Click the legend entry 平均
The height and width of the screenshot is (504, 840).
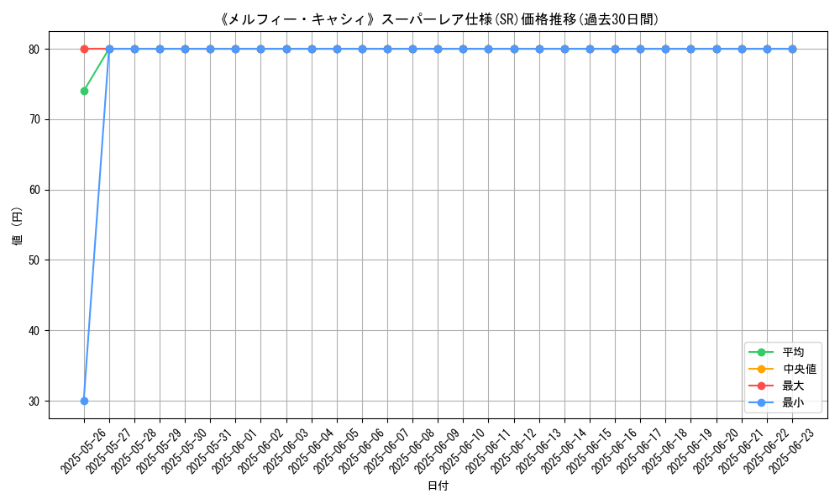click(793, 353)
